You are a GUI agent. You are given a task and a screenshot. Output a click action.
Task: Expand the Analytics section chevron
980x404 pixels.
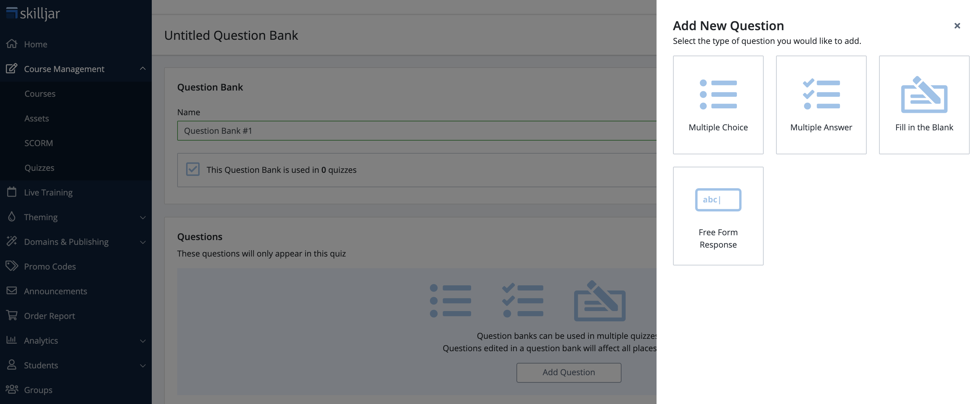tap(143, 341)
